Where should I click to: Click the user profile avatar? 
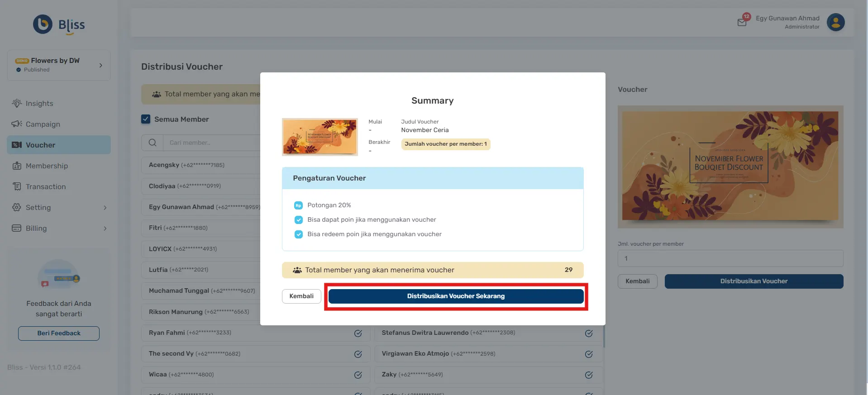[835, 22]
